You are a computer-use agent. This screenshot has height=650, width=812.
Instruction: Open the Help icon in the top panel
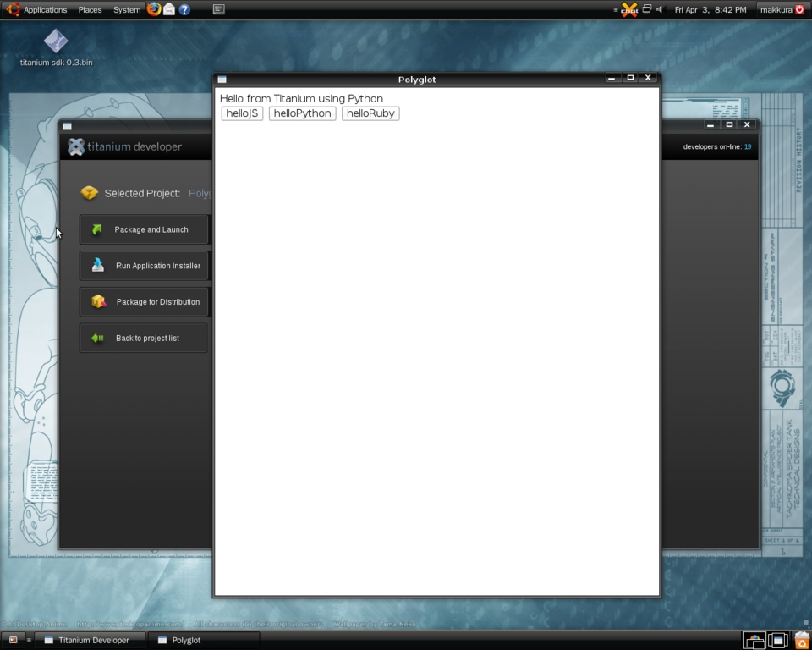(x=184, y=9)
